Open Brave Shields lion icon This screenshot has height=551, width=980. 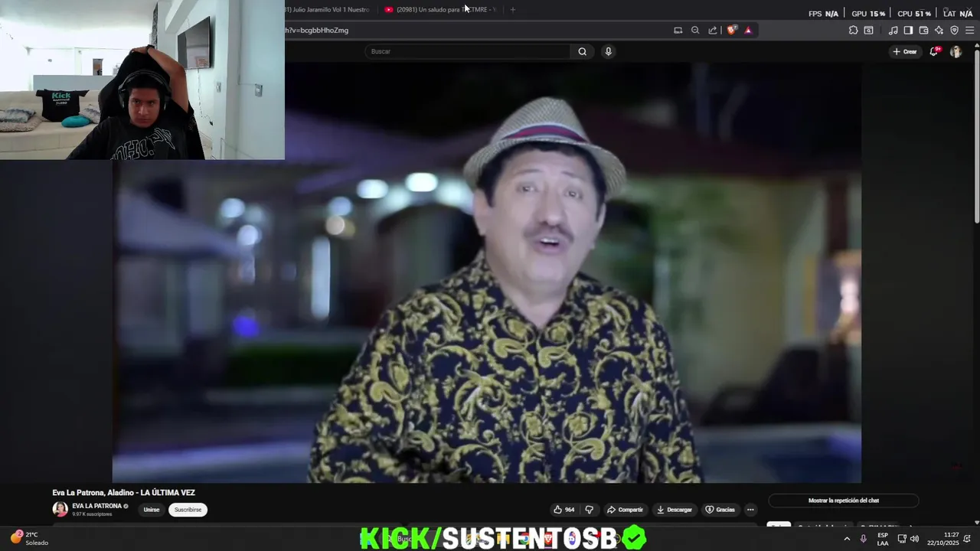click(x=732, y=31)
